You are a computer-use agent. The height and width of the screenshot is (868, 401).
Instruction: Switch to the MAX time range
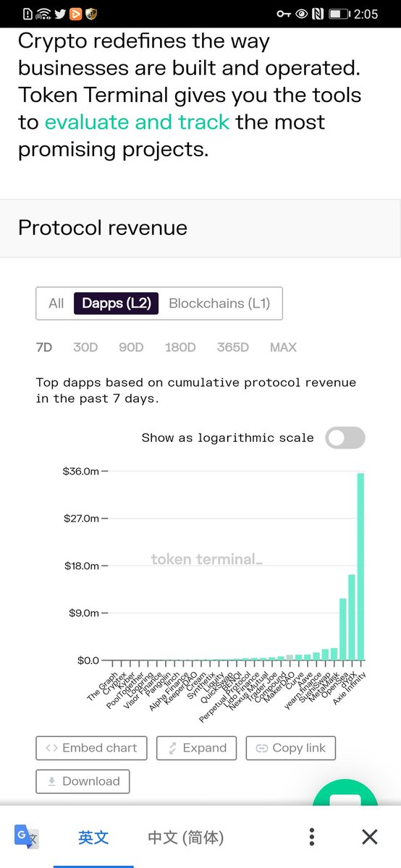[x=283, y=347]
